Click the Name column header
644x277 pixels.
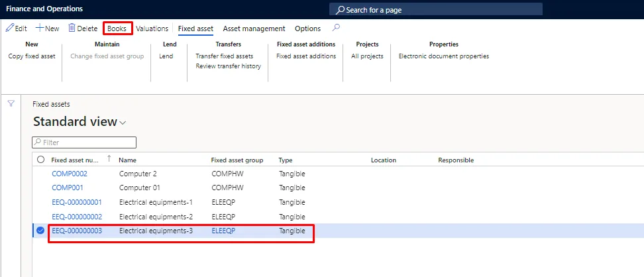127,160
